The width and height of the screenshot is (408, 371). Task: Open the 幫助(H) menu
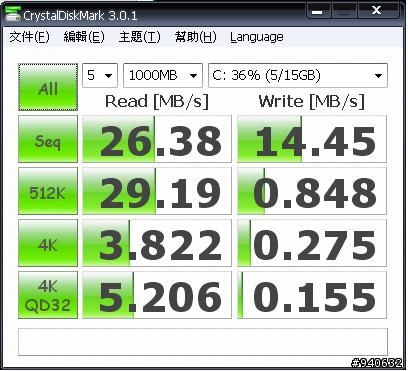(195, 37)
